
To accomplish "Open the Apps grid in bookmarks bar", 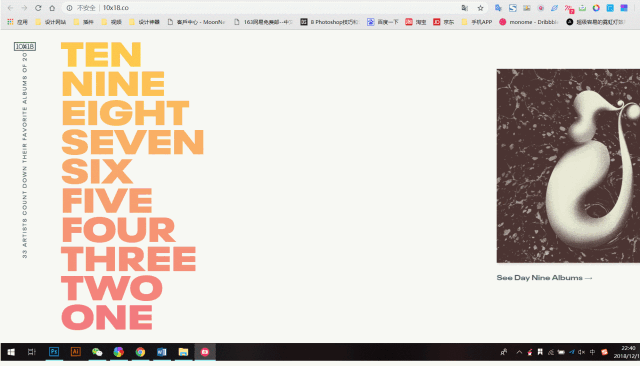I will coord(17,22).
